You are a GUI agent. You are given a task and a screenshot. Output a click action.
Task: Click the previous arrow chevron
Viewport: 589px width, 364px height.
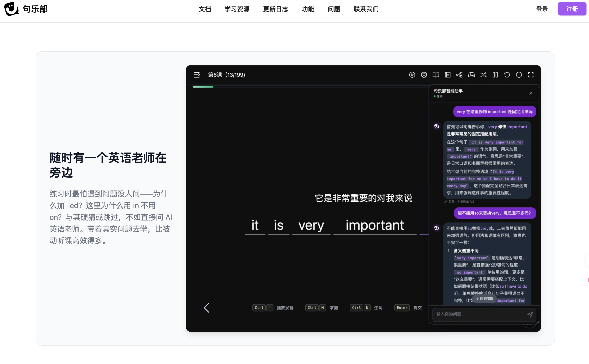207,308
